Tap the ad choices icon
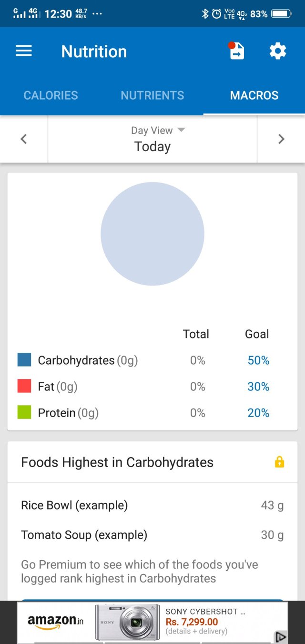 coord(281,637)
